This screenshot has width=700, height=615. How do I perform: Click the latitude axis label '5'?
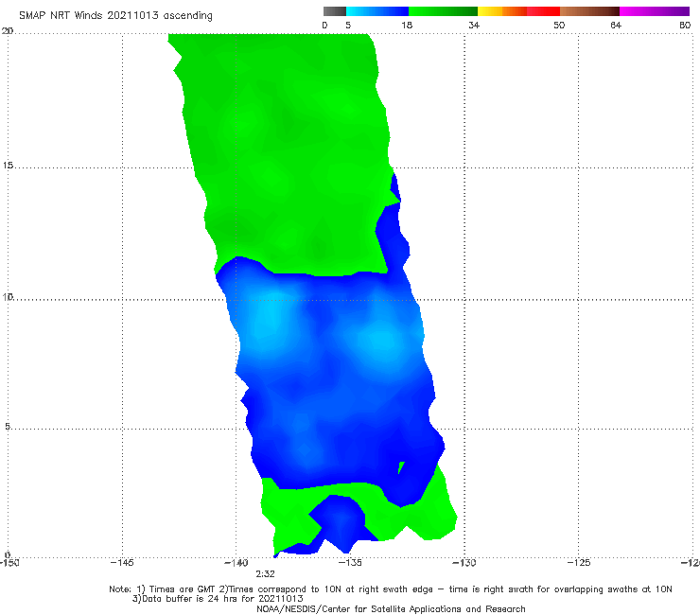click(x=8, y=427)
